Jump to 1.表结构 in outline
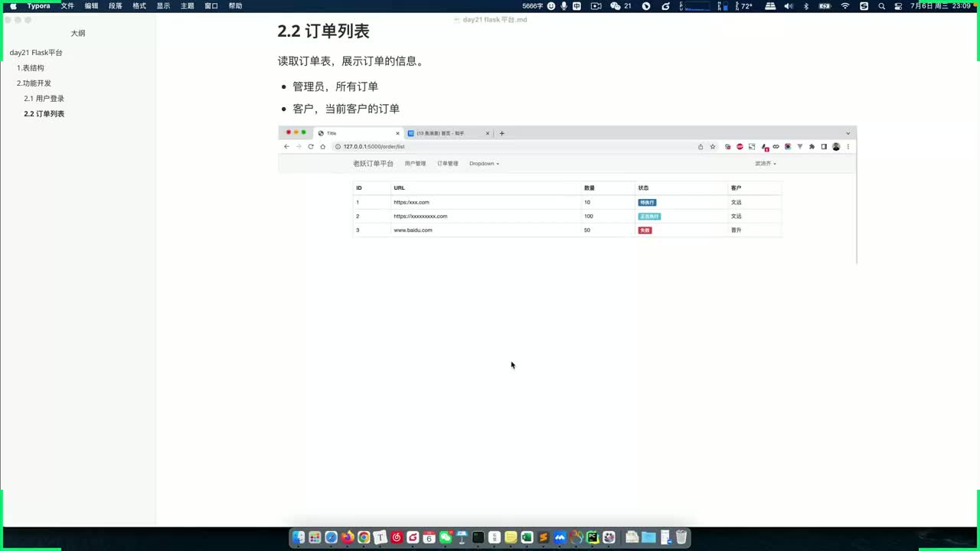The image size is (980, 551). coord(31,68)
